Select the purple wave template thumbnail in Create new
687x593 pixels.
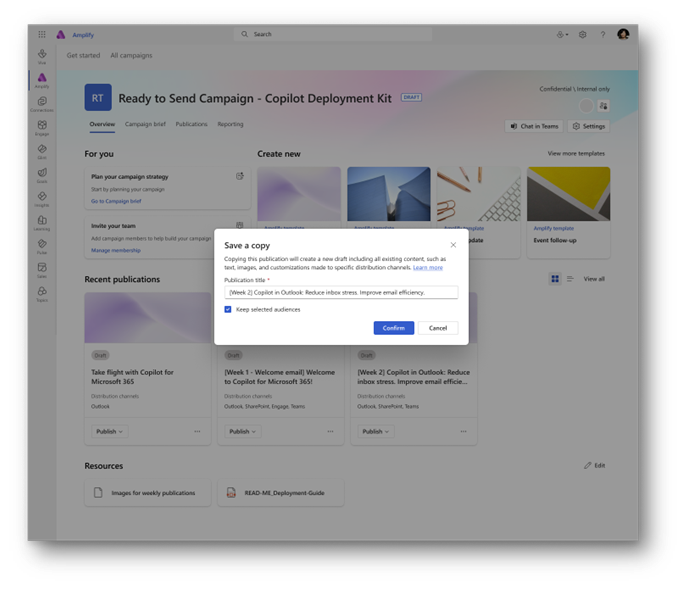tap(299, 194)
